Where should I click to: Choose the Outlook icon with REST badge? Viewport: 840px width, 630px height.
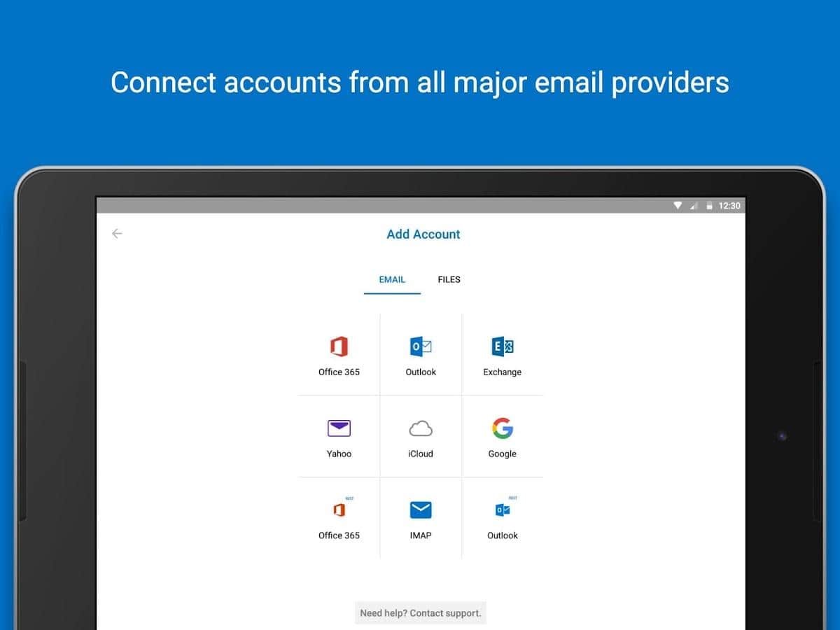point(503,510)
